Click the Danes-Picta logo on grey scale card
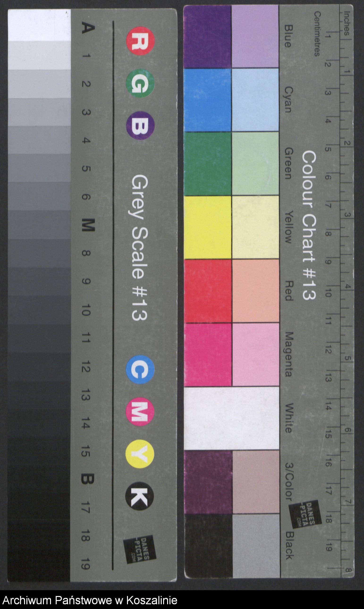The height and width of the screenshot is (609, 364). [x=140, y=549]
